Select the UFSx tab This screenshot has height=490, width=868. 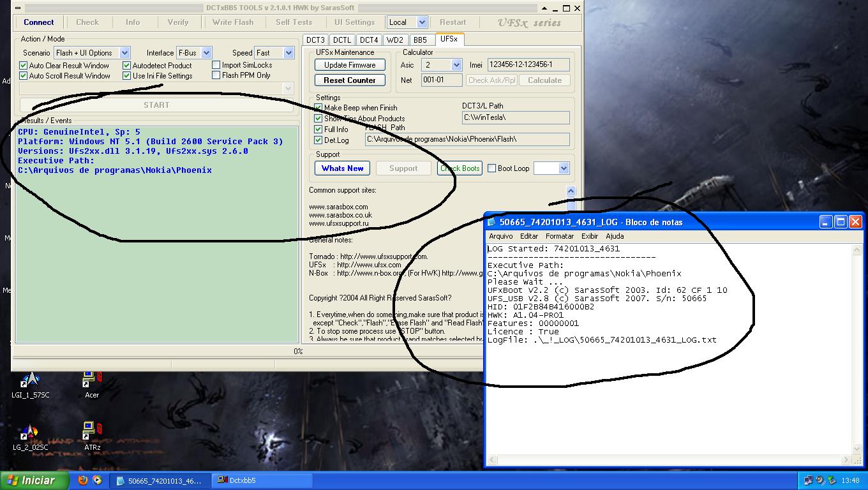click(x=449, y=39)
